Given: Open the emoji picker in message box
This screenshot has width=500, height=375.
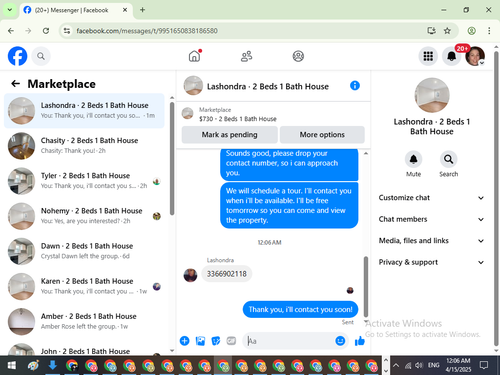Looking at the screenshot, I should coord(340,341).
